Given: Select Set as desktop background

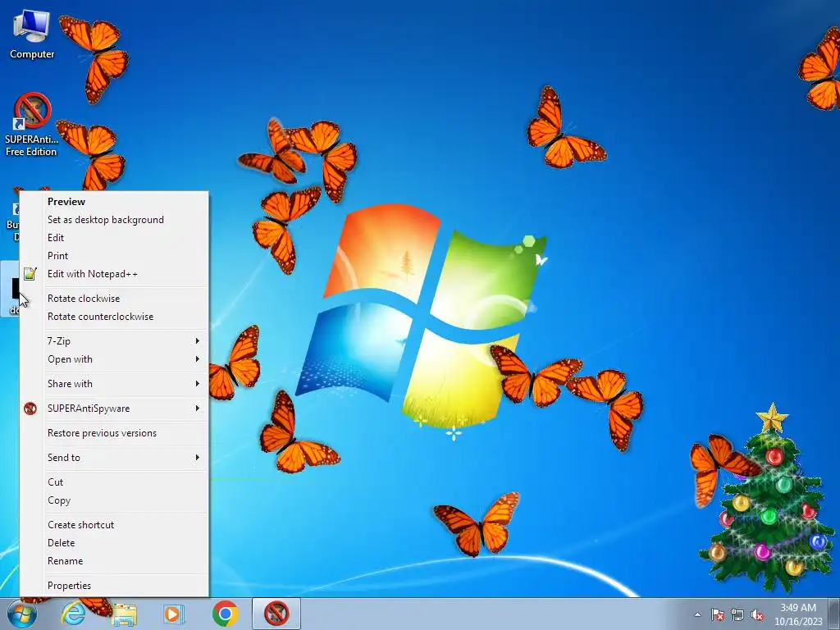Looking at the screenshot, I should [114, 220].
